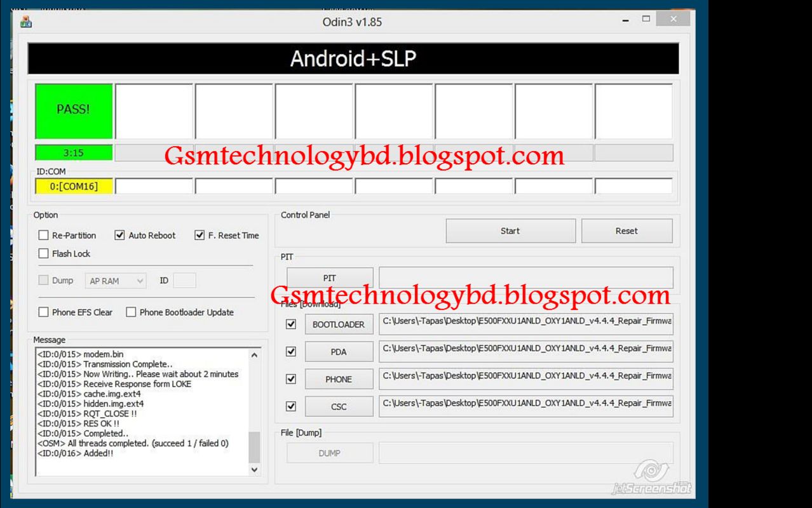Click log line 'cache.img.ext4'
This screenshot has width=812, height=508.
pyautogui.click(x=89, y=394)
